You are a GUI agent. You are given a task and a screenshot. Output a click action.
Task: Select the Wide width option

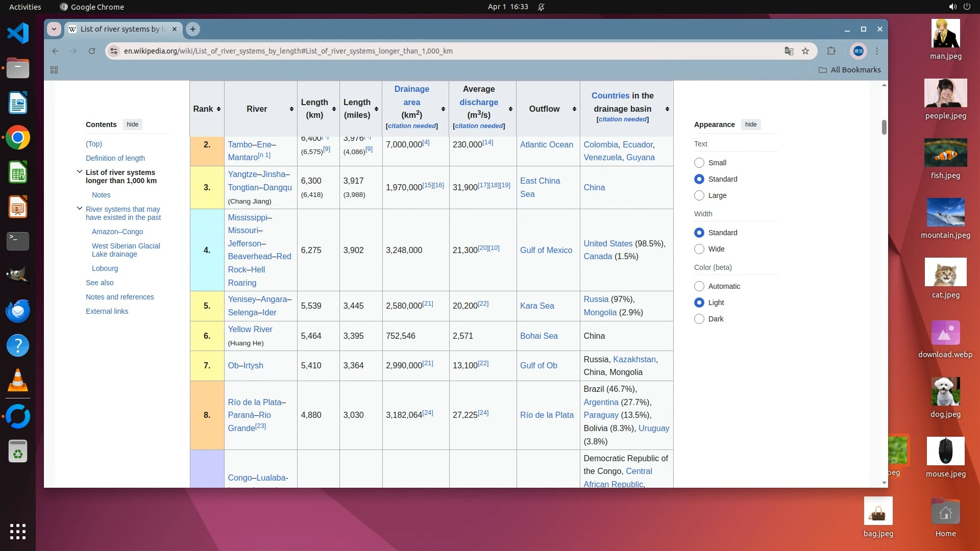699,249
